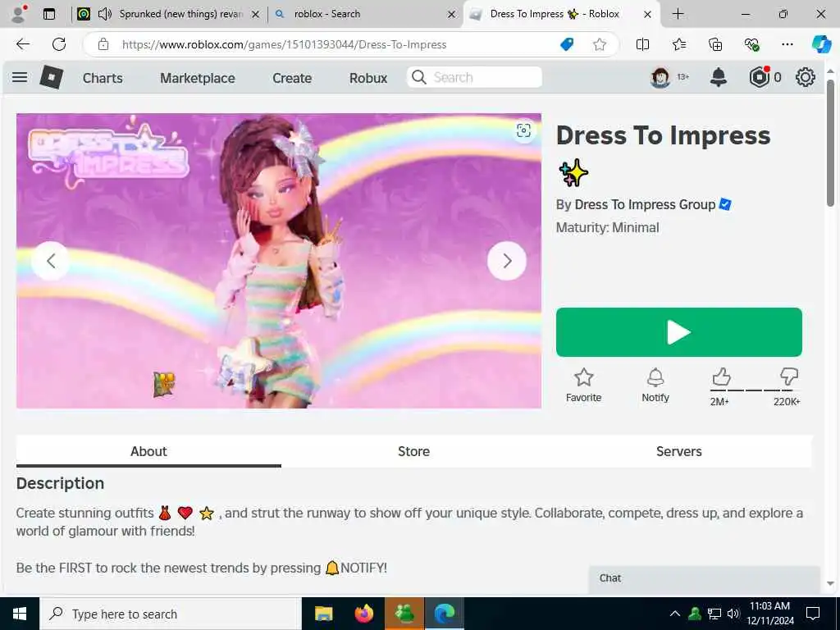The width and height of the screenshot is (840, 630).
Task: Dislike the game with thumbs down
Action: point(788,377)
